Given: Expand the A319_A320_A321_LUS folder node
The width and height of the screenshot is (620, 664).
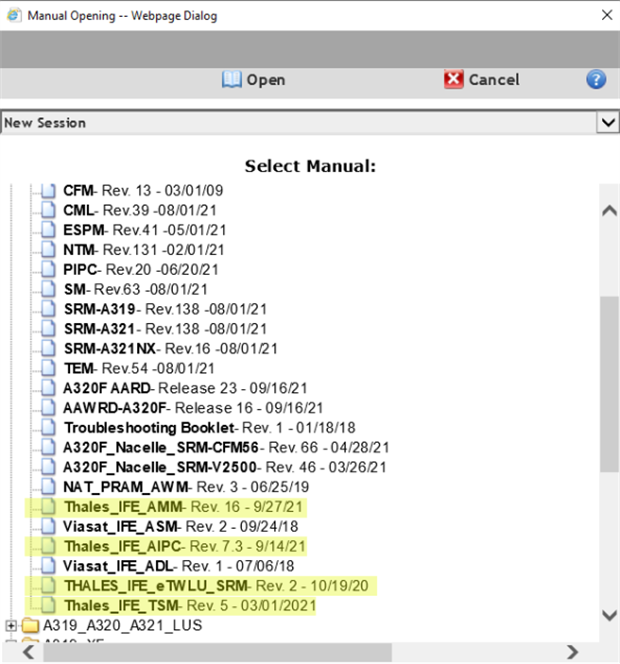Looking at the screenshot, I should pyautogui.click(x=11, y=626).
